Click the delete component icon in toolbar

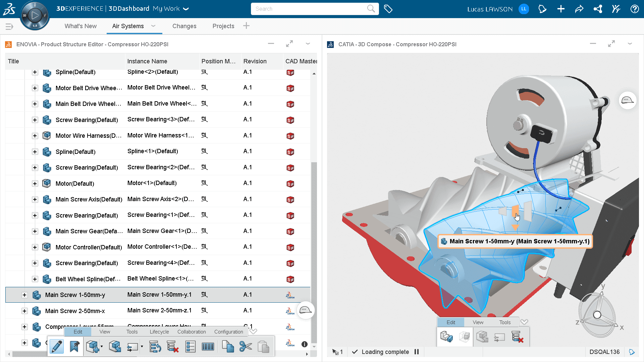click(x=173, y=346)
